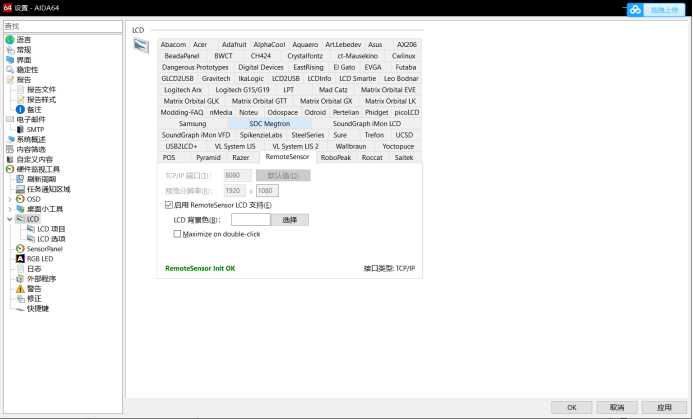The image size is (693, 419).
Task: Click the 选择 color button
Action: click(x=290, y=219)
